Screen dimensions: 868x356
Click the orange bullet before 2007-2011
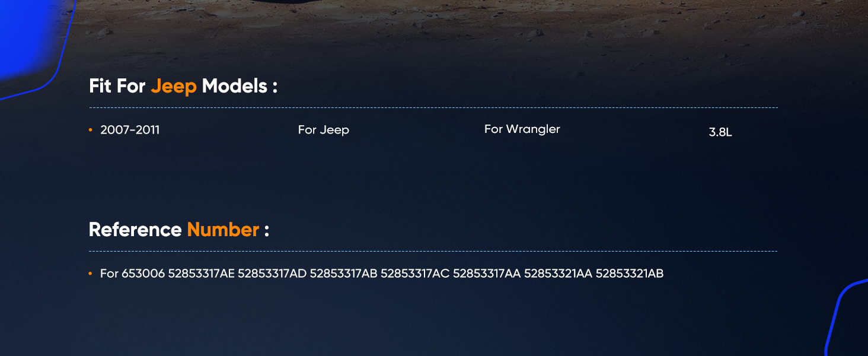pyautogui.click(x=90, y=130)
